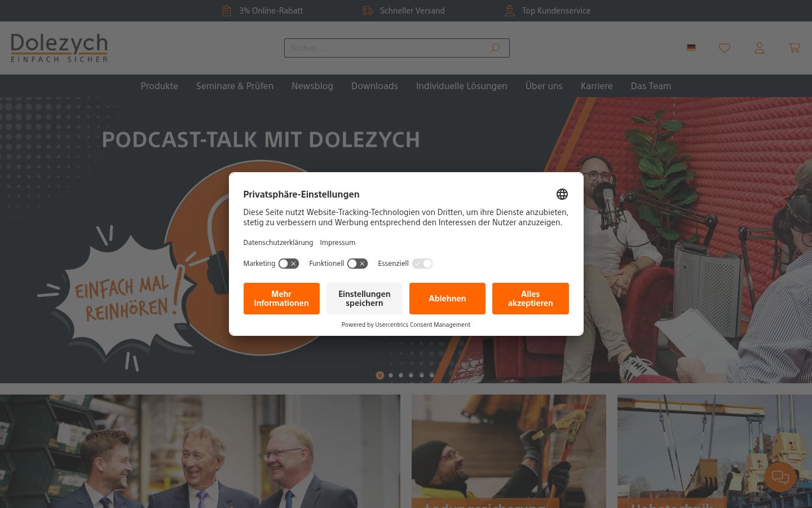Click the Alles akzeptieren button

click(x=531, y=299)
